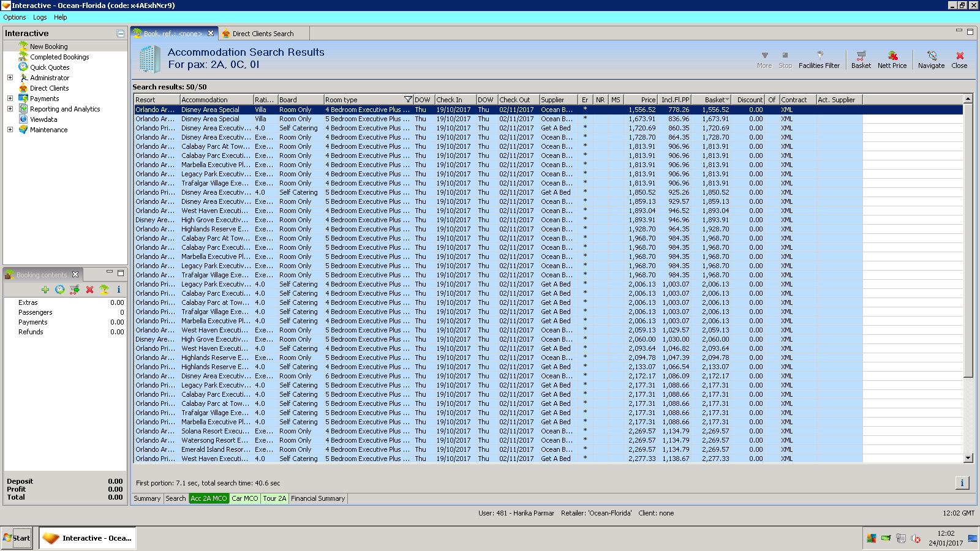Open the Logs menu
The image size is (980, 551).
40,17
